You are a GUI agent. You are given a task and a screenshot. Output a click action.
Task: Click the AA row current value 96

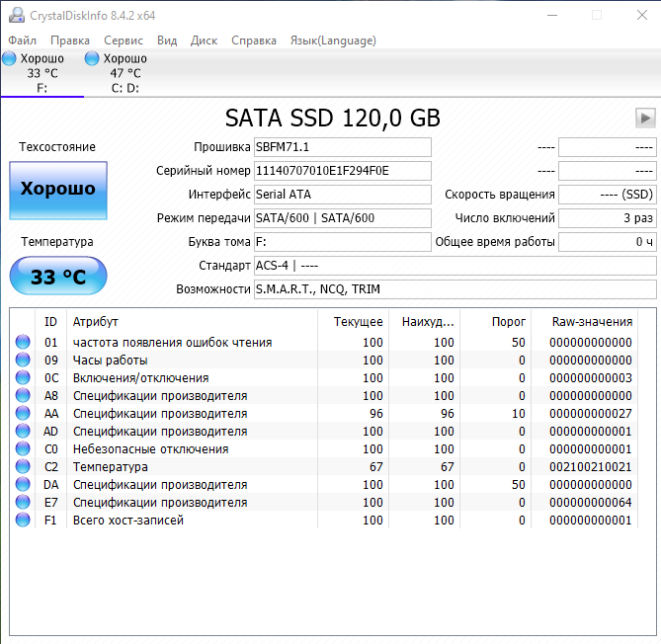pos(376,414)
